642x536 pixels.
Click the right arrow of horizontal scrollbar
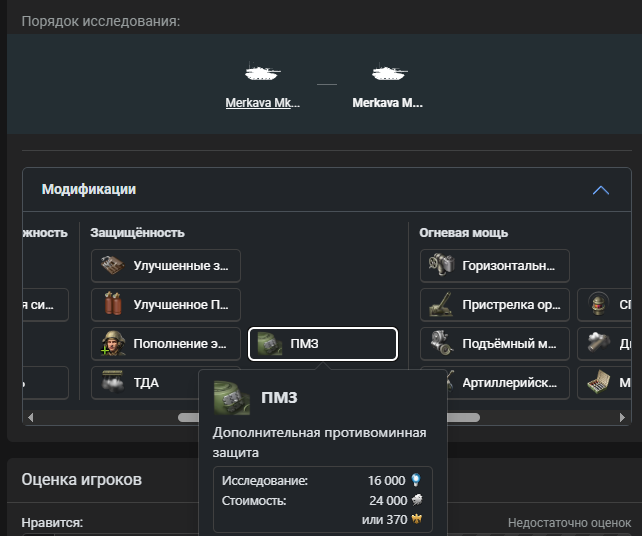click(x=622, y=417)
